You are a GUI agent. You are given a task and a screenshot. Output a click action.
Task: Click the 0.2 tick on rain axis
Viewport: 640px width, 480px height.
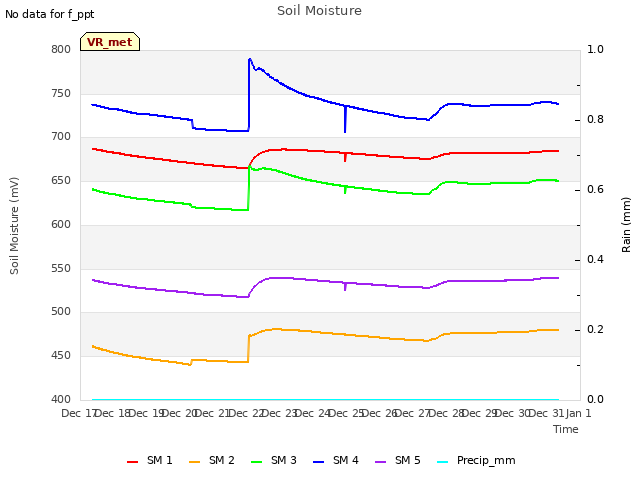(x=595, y=329)
